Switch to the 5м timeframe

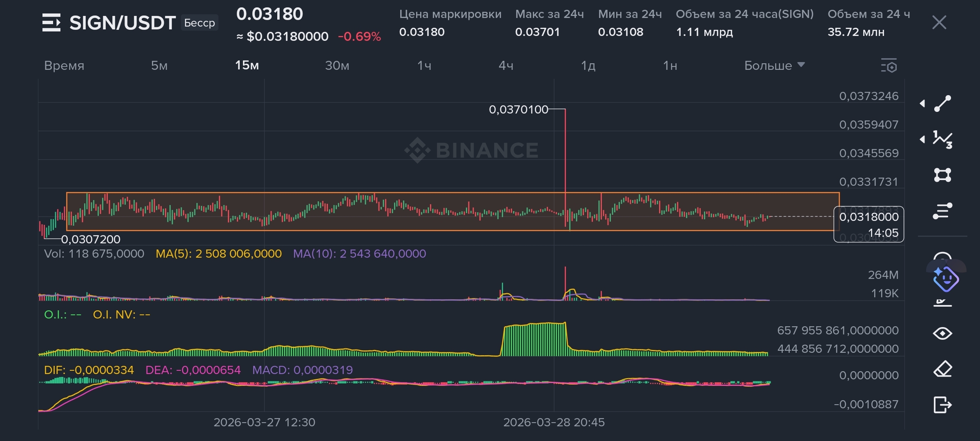[x=159, y=65]
